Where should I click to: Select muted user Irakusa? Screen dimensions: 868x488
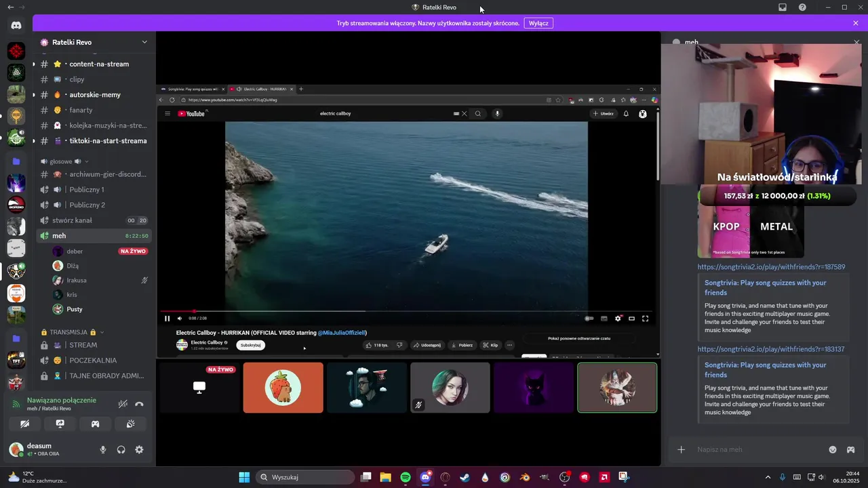tap(100, 280)
